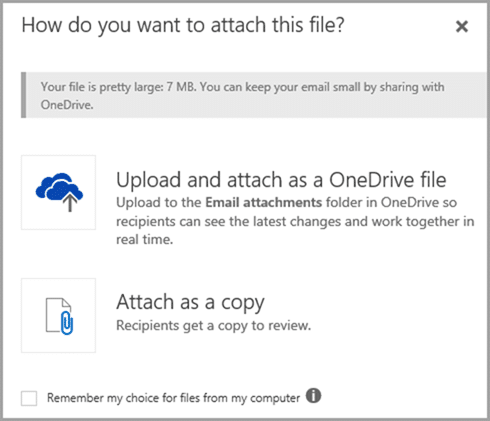Click the paperclip document attach icon
Viewport: 490px width, 421px height.
(x=59, y=316)
